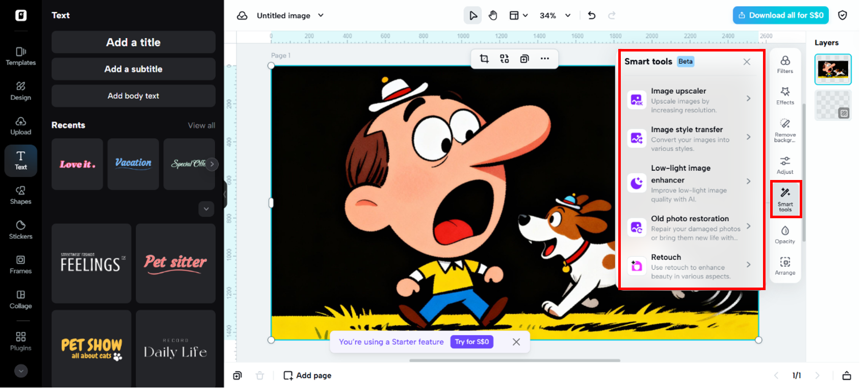Open Remove background tool

point(785,131)
